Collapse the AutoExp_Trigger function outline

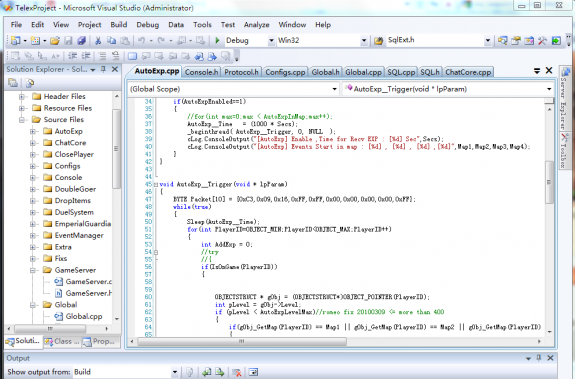pos(156,184)
